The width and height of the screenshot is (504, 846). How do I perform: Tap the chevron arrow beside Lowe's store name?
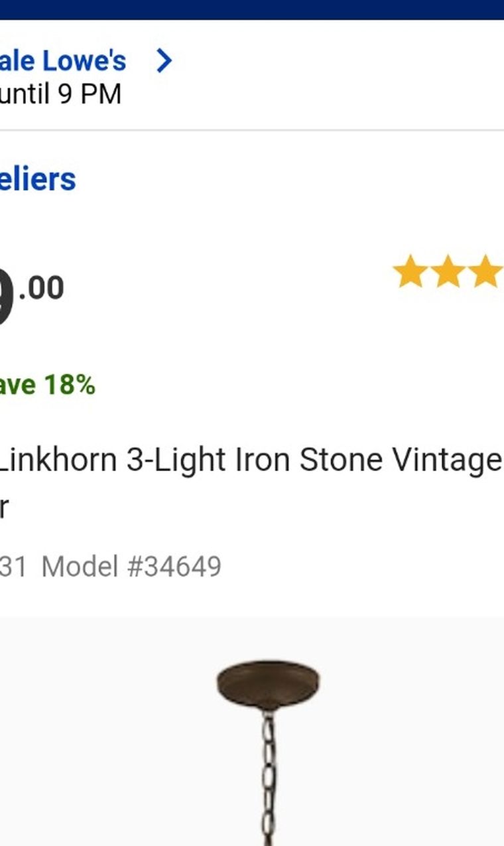[164, 61]
